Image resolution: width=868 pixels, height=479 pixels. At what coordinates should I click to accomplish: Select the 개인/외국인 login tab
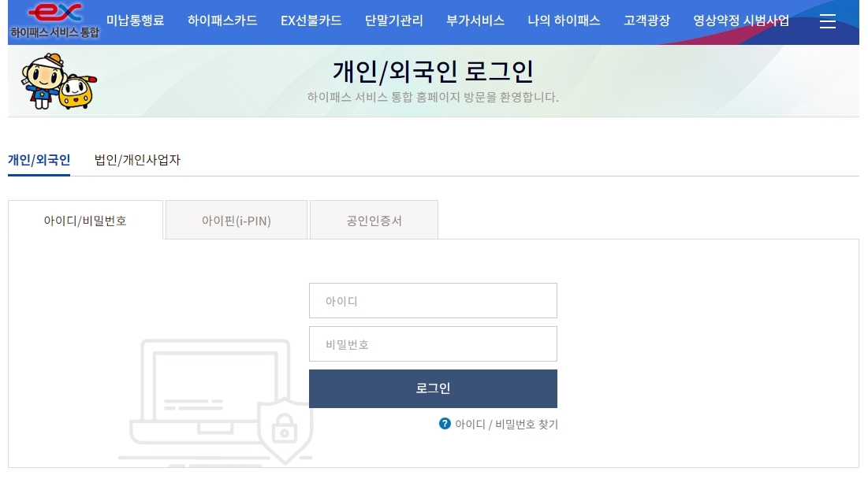(39, 160)
